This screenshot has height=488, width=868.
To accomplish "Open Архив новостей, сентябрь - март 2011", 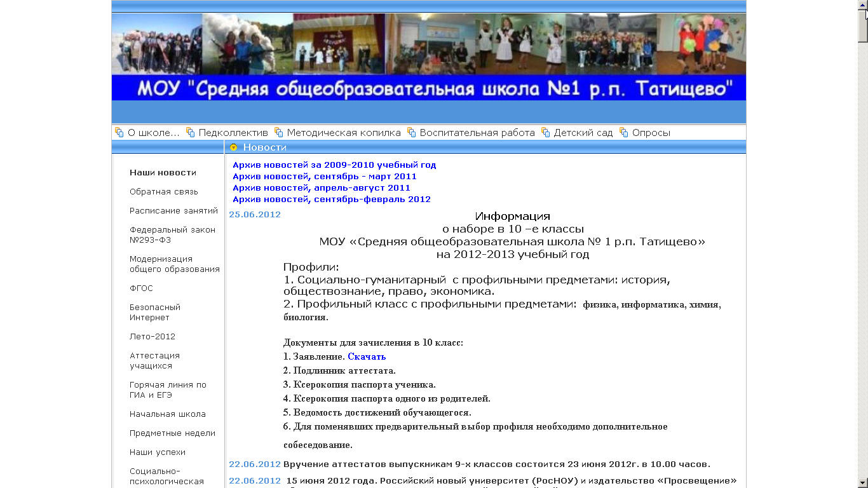I will click(325, 176).
